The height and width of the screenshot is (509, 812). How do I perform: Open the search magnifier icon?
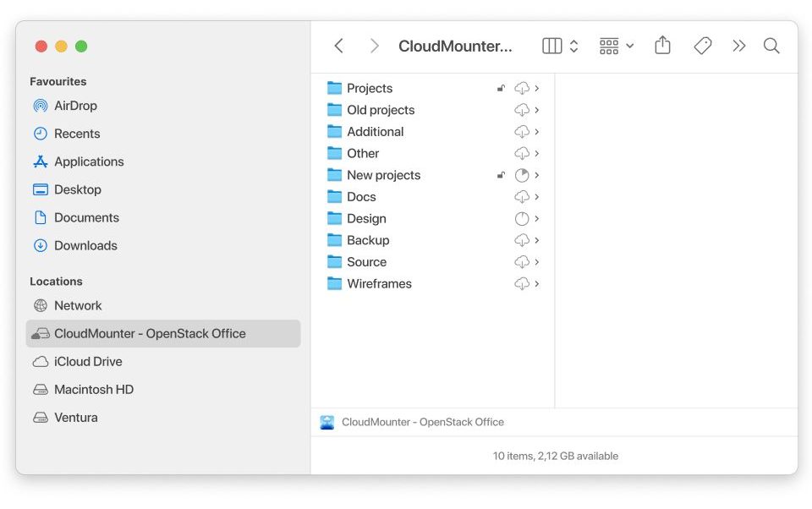(771, 47)
